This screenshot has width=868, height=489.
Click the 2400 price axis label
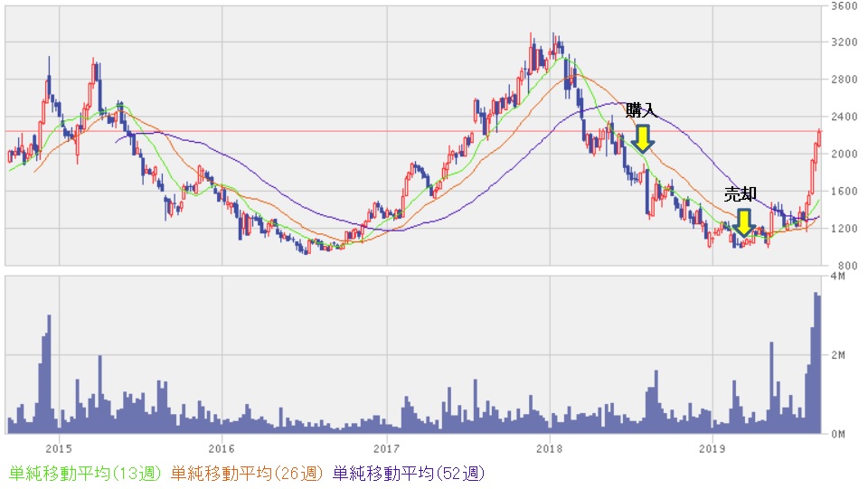[844, 117]
